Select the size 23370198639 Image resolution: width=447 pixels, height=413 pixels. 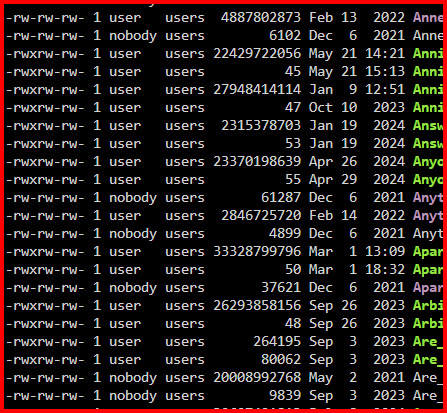[x=257, y=161]
